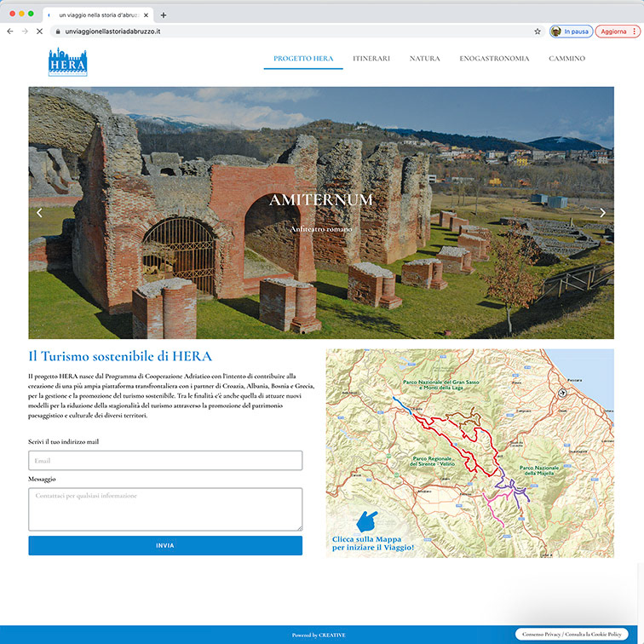Screen dimensions: 644x644
Task: Open the Consenso Privacy / Cookie Policy link
Action: tap(572, 634)
